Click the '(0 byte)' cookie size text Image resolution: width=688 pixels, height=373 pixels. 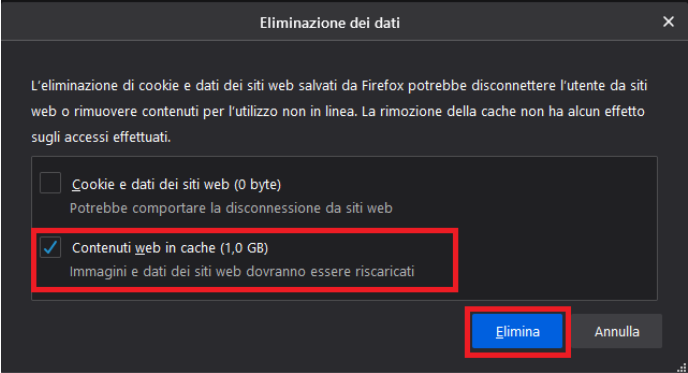pos(257,184)
